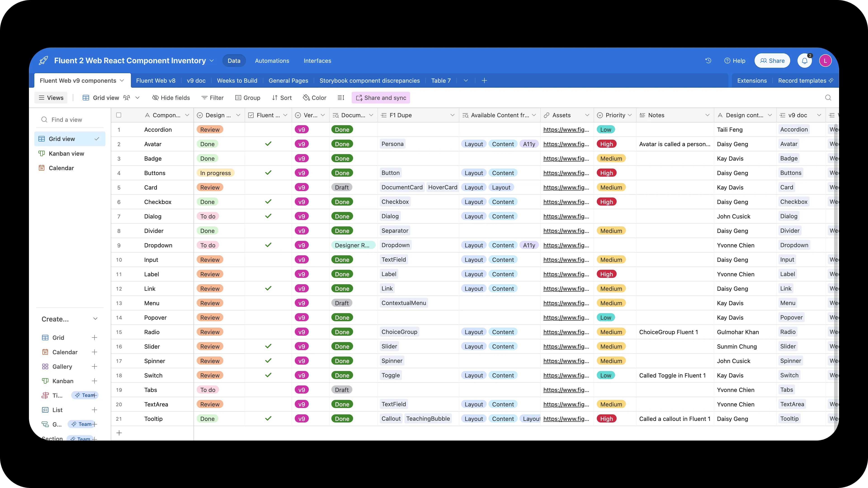Toggle the Views sidebar button

pyautogui.click(x=51, y=98)
